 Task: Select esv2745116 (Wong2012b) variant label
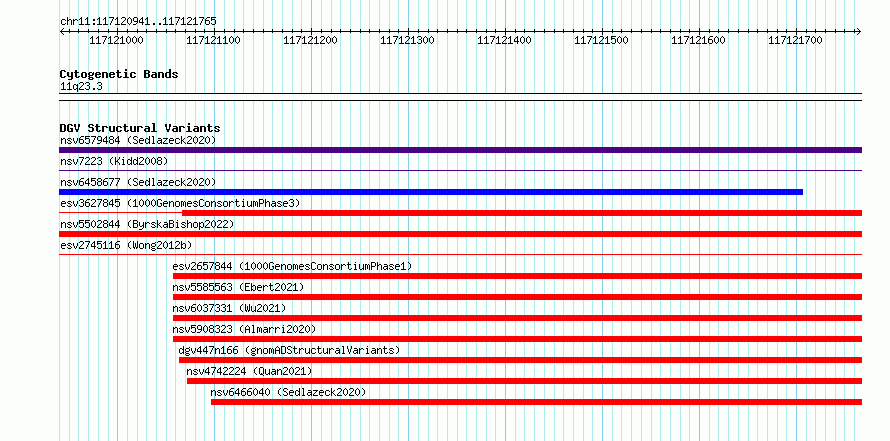(x=126, y=245)
